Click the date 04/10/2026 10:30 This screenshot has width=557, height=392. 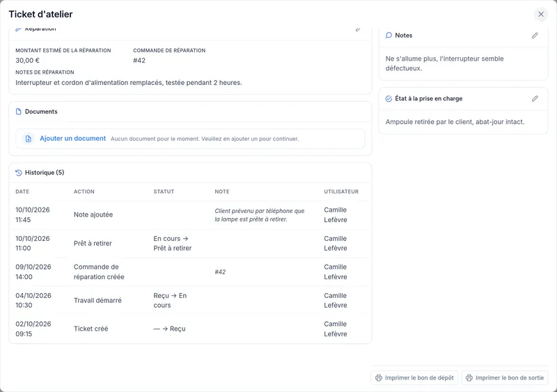pos(33,300)
